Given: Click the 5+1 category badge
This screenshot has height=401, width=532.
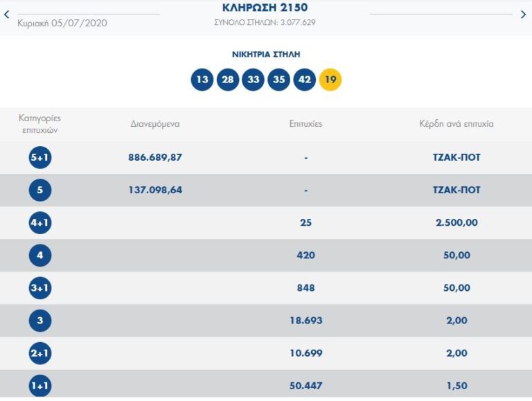Looking at the screenshot, I should click(40, 158).
